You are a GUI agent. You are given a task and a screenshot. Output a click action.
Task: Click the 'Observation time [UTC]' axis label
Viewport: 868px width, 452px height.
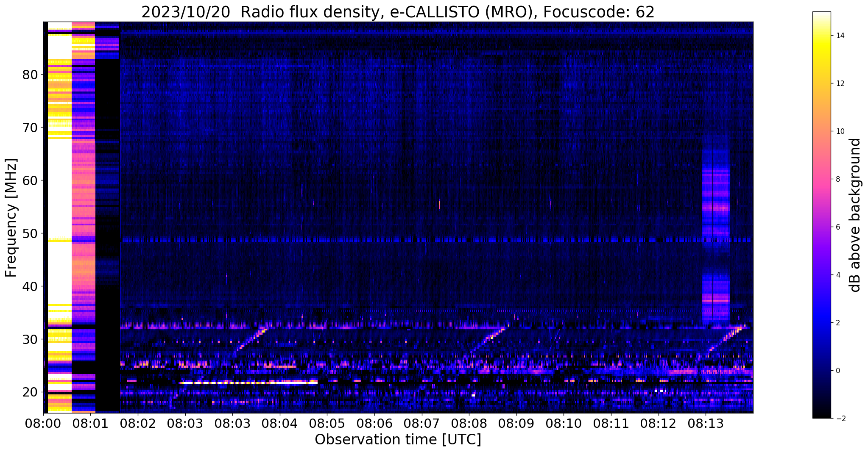[x=398, y=440]
